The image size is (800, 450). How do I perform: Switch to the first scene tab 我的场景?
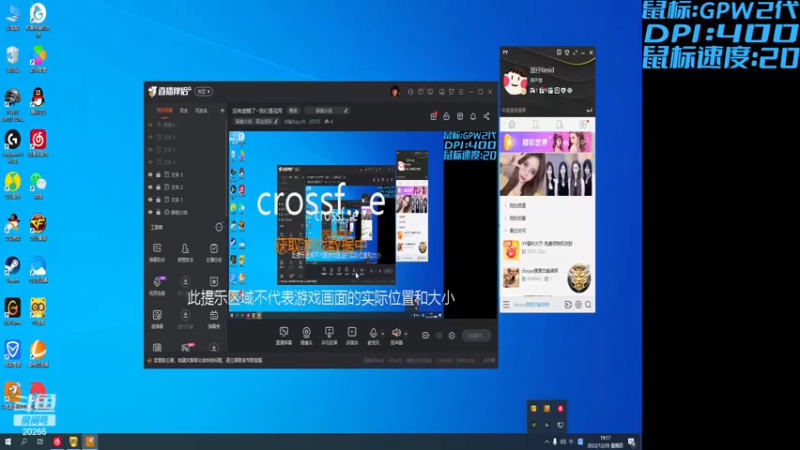pos(164,110)
